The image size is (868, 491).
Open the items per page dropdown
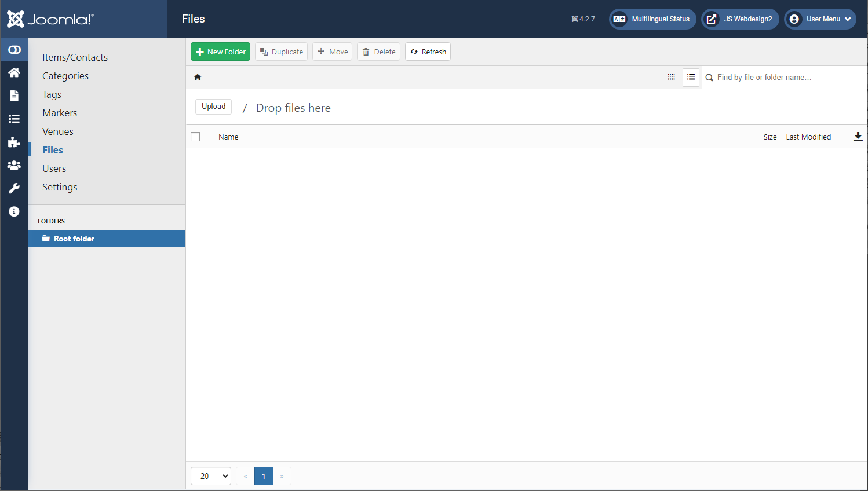pos(211,476)
